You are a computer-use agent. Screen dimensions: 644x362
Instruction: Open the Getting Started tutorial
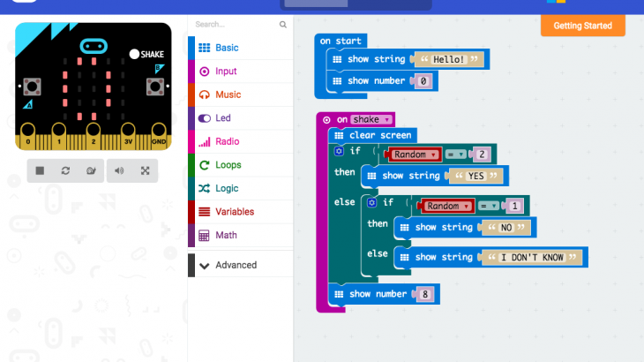[583, 26]
